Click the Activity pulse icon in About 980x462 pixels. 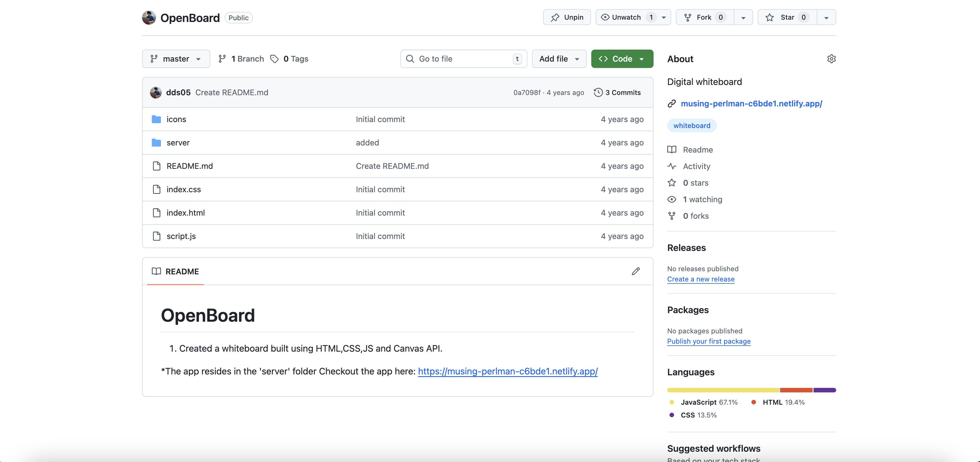[x=672, y=166]
